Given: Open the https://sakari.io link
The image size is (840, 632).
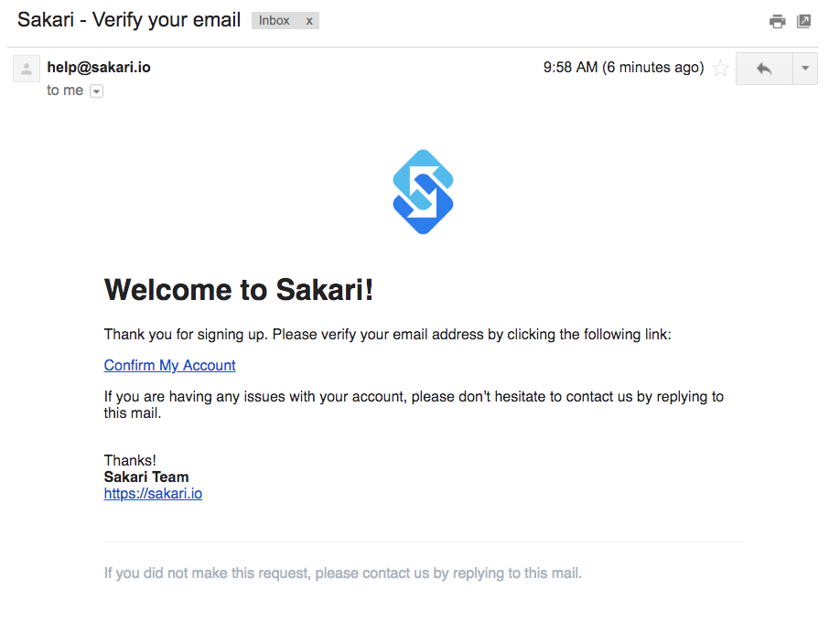Looking at the screenshot, I should [153, 493].
